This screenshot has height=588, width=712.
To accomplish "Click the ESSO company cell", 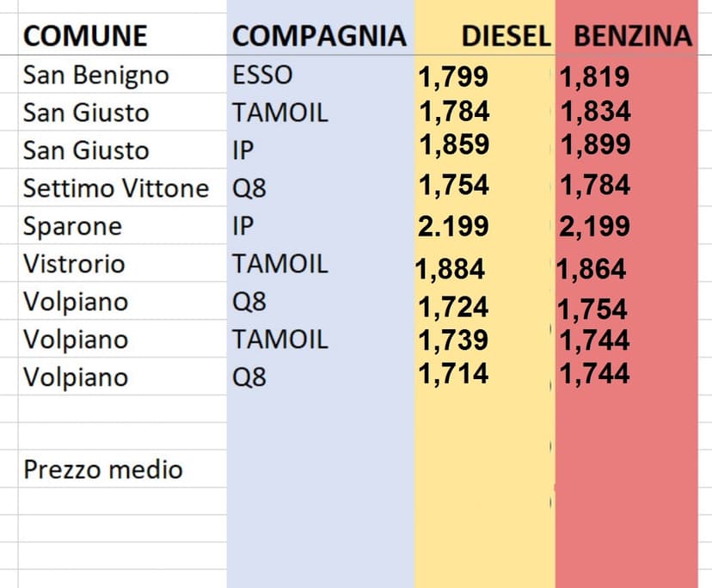I will (262, 75).
